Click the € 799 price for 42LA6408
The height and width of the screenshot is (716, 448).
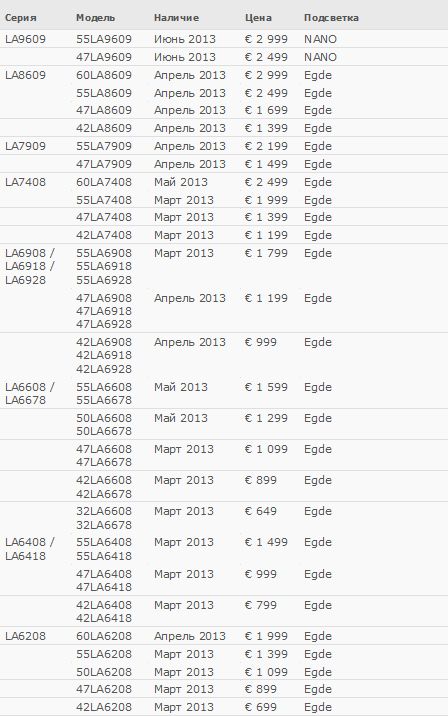[261, 605]
